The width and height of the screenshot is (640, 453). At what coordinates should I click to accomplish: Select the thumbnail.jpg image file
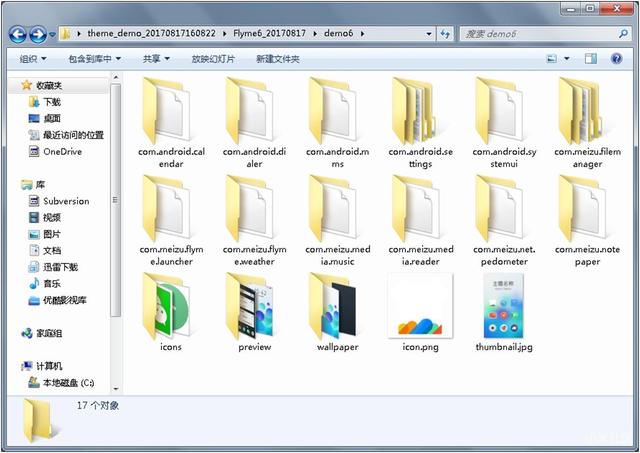[x=504, y=312]
